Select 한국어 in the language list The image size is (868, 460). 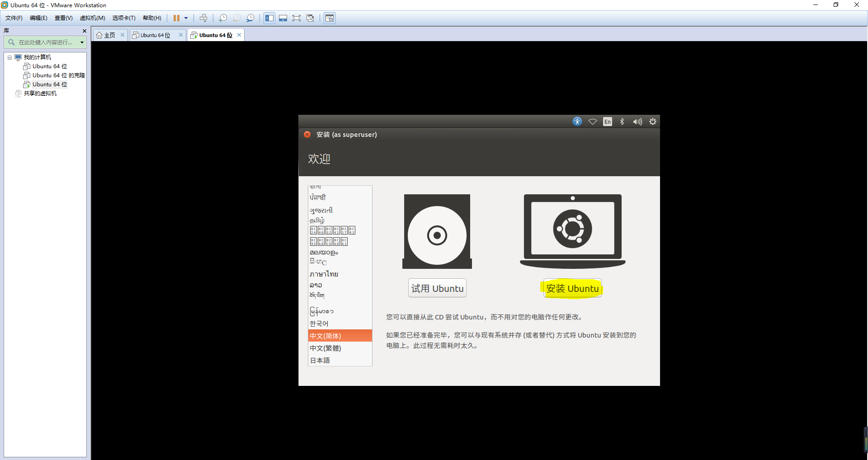coord(340,324)
